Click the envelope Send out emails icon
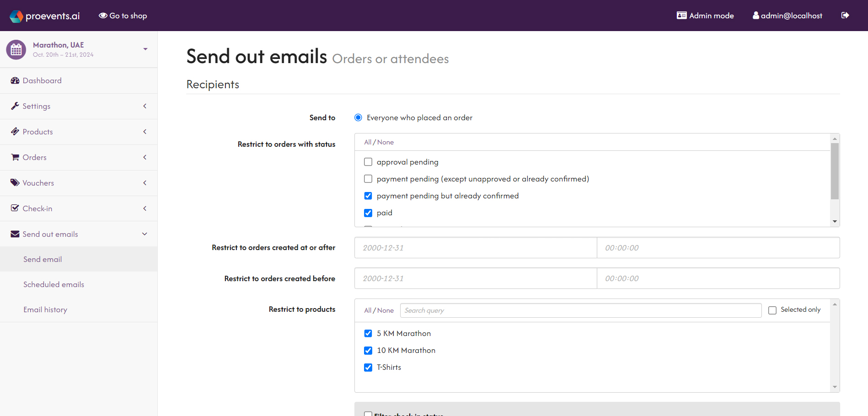The image size is (868, 416). pos(15,234)
